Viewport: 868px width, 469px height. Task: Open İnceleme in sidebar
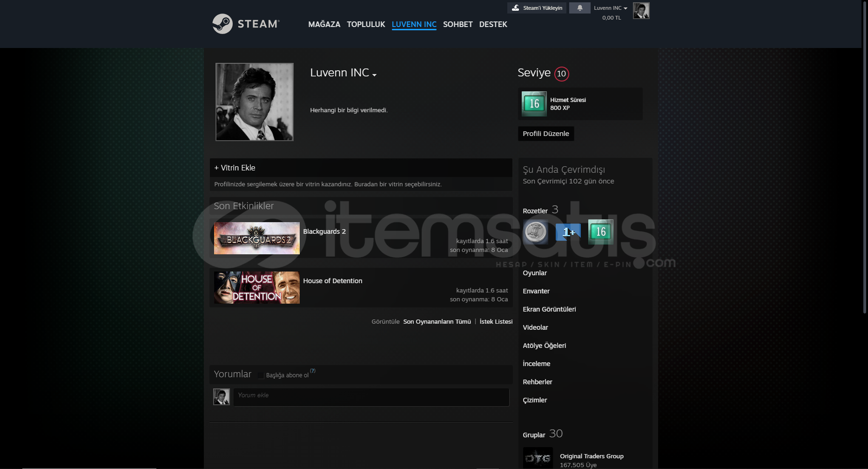pyautogui.click(x=537, y=364)
